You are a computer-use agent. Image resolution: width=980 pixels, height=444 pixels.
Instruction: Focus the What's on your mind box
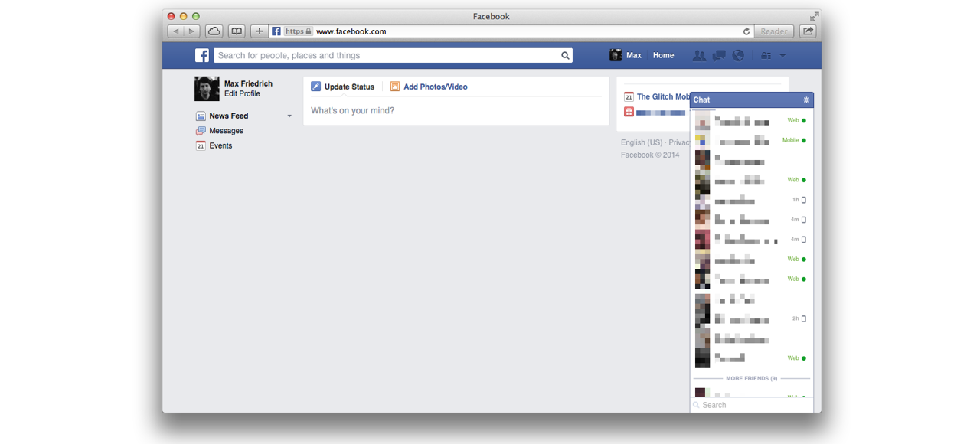click(456, 111)
